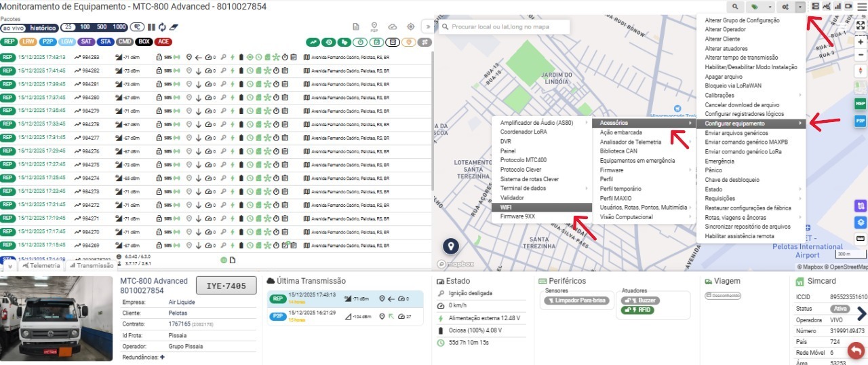Click the bar chart icon in top toolbar
868x365 pixels.
click(x=837, y=6)
